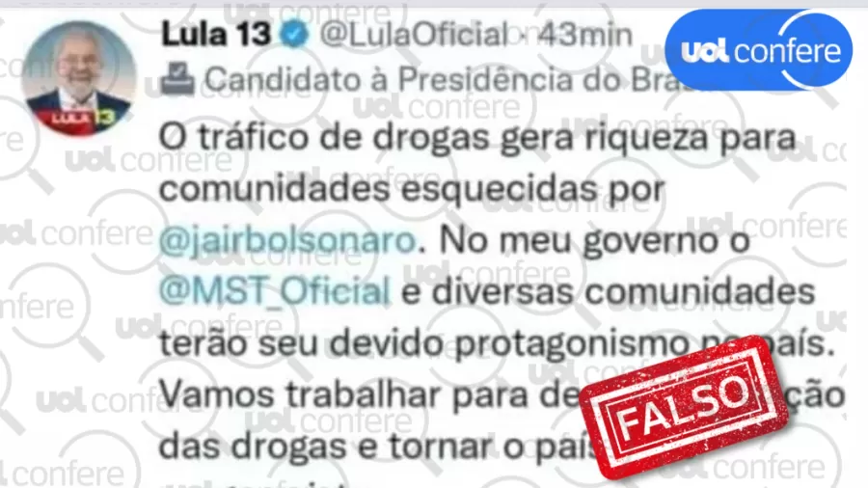Click the text Vamos trabalhar para
868x488 pixels.
click(x=343, y=394)
